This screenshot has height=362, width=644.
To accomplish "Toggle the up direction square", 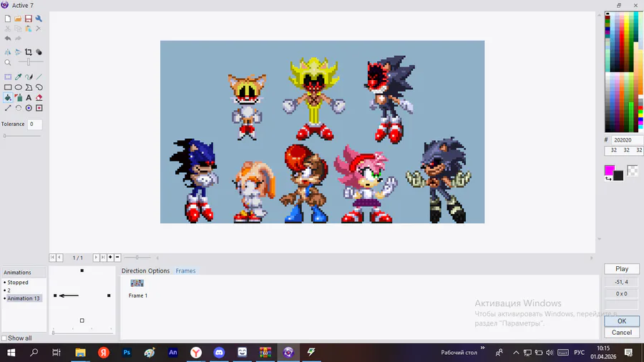I will coord(82,270).
